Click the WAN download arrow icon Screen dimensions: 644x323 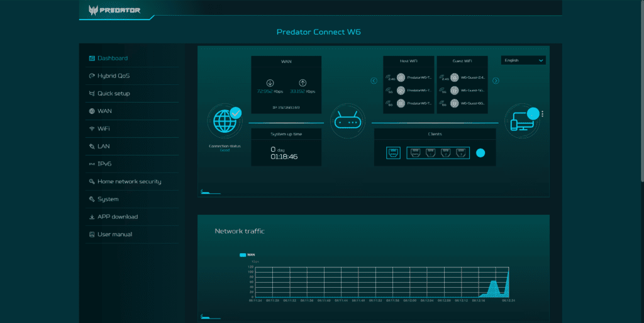pos(270,82)
